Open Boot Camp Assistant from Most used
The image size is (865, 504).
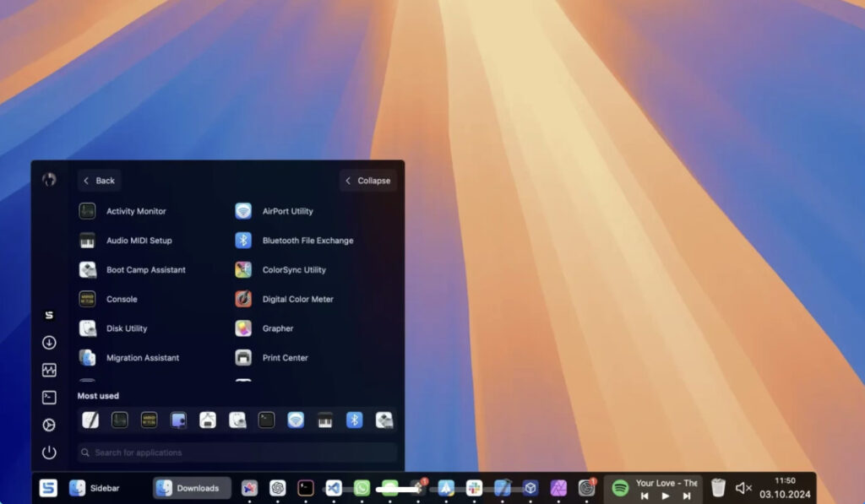tap(384, 420)
